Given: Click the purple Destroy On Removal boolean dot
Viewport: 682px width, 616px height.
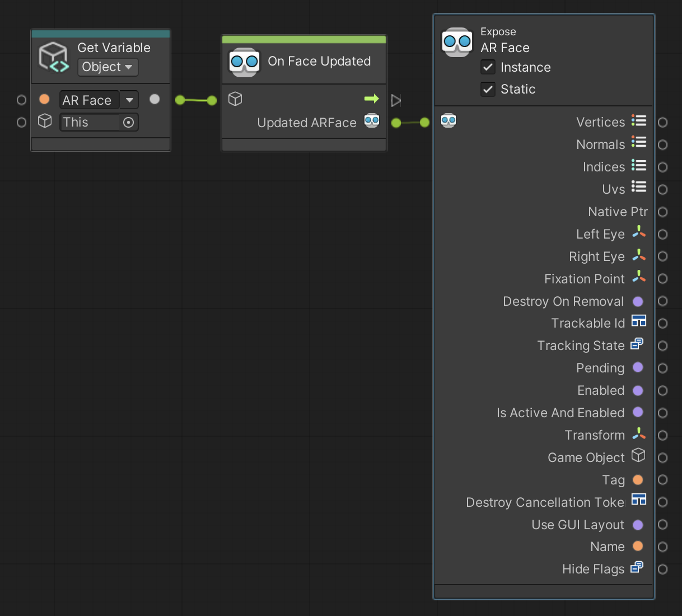Looking at the screenshot, I should (x=638, y=301).
